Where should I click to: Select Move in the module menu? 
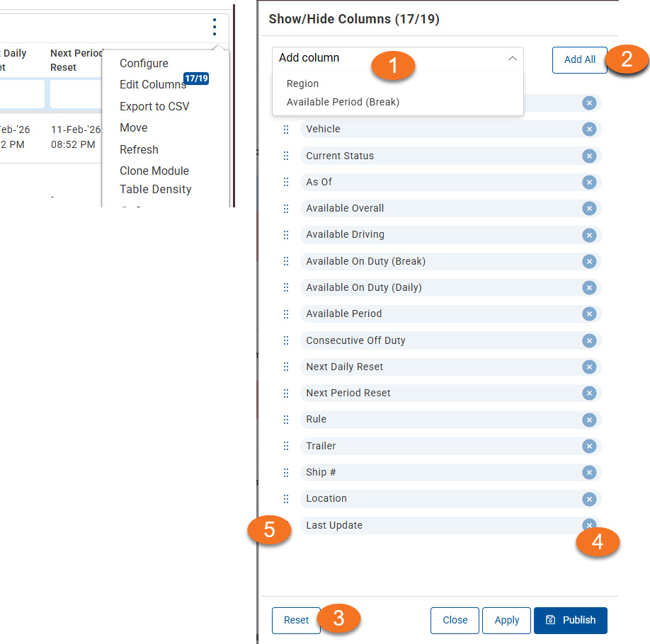[134, 127]
